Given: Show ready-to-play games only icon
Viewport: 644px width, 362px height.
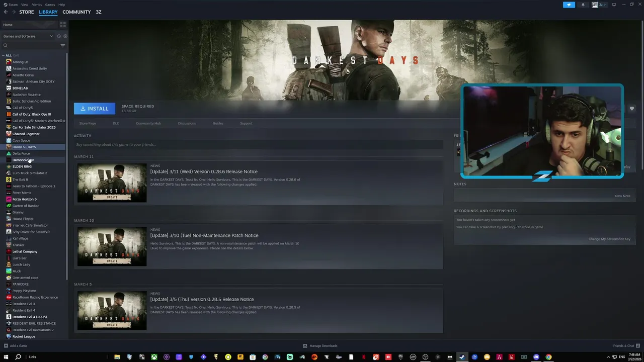Looking at the screenshot, I should click(65, 36).
